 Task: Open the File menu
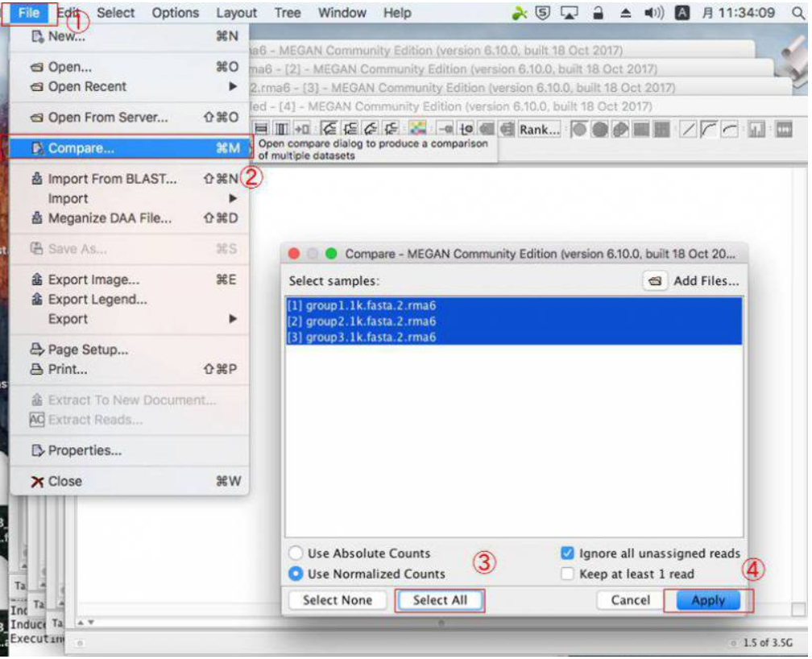pos(29,13)
